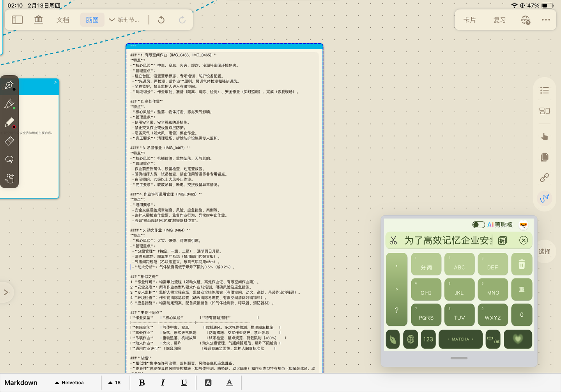
Task: Expand the blue card chevron at left
Action: 55,82
